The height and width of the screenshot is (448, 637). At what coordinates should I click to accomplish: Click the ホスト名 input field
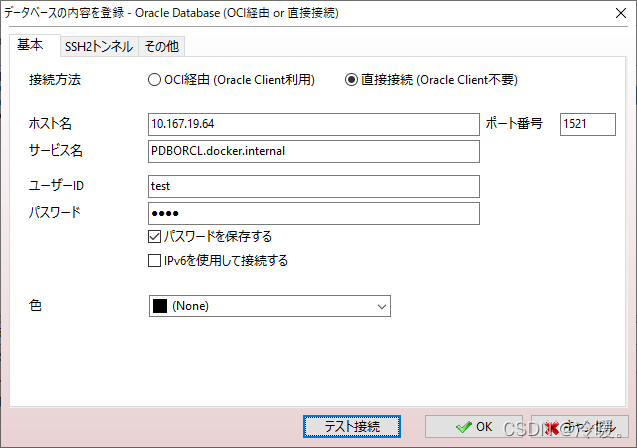[314, 124]
